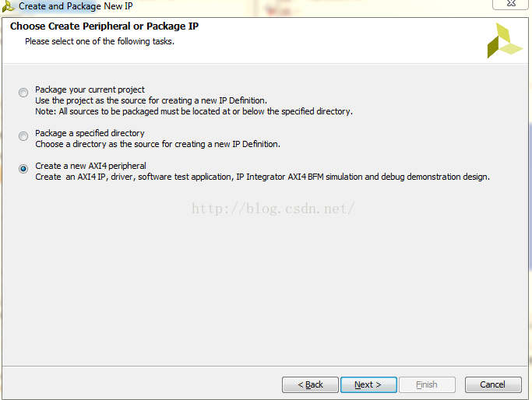Cancel the Create and Package IP wizard
Image resolution: width=532 pixels, height=400 pixels.
pos(493,384)
